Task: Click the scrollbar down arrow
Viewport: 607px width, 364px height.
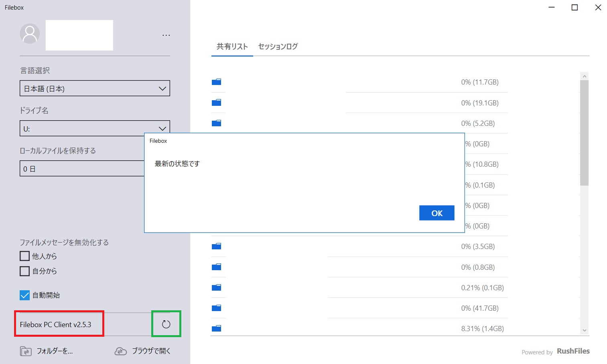Action: [x=584, y=330]
